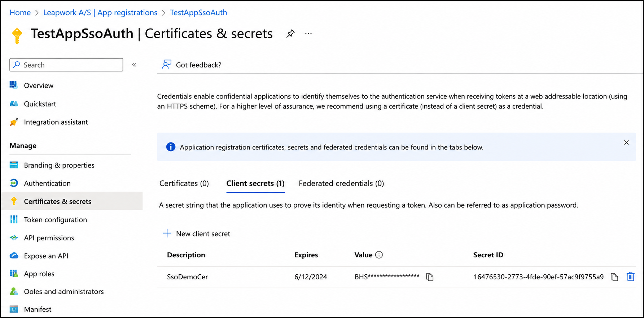Delete the SsoDemoCer client secret
Viewport: 644px width, 318px height.
[x=630, y=276]
